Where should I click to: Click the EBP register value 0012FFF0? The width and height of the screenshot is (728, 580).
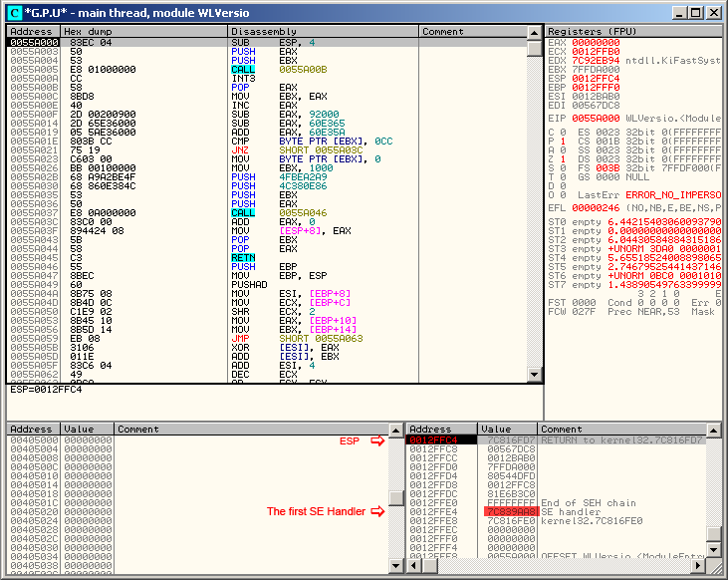596,88
